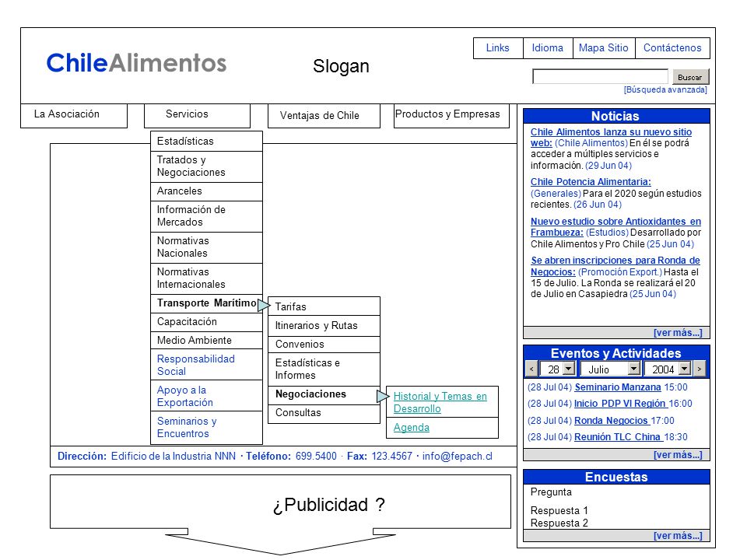Click info@fepach.cl email address
The height and width of the screenshot is (560, 747).
[x=458, y=457]
